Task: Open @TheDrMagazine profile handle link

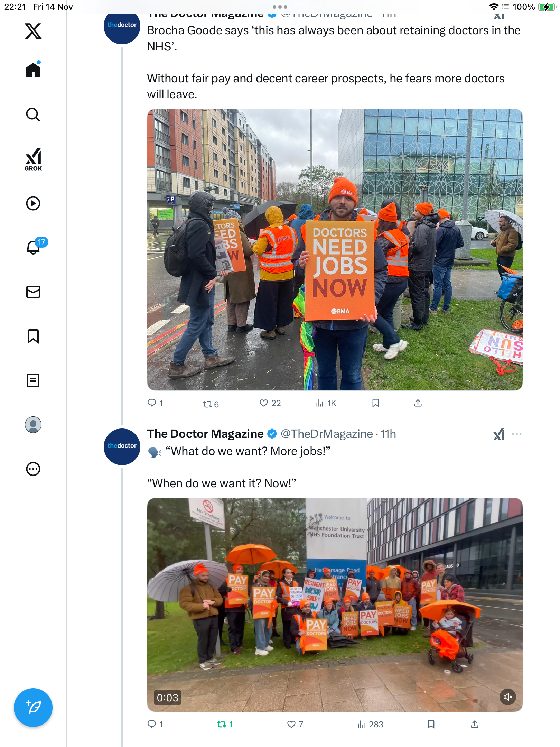Action: (327, 434)
